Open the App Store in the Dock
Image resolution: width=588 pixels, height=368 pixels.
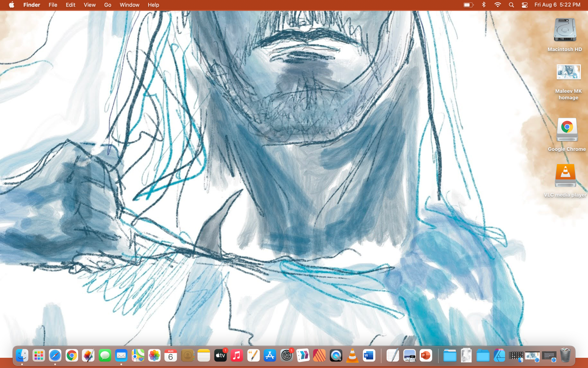pos(270,355)
